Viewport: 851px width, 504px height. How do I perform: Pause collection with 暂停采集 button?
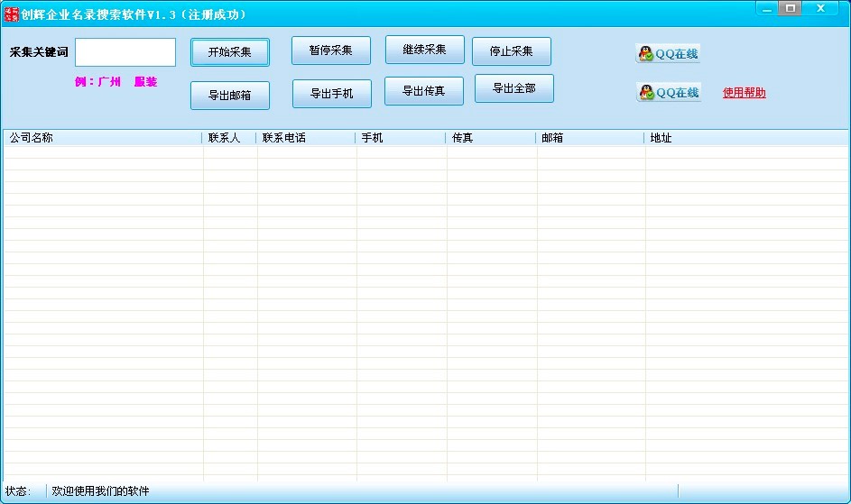click(330, 50)
